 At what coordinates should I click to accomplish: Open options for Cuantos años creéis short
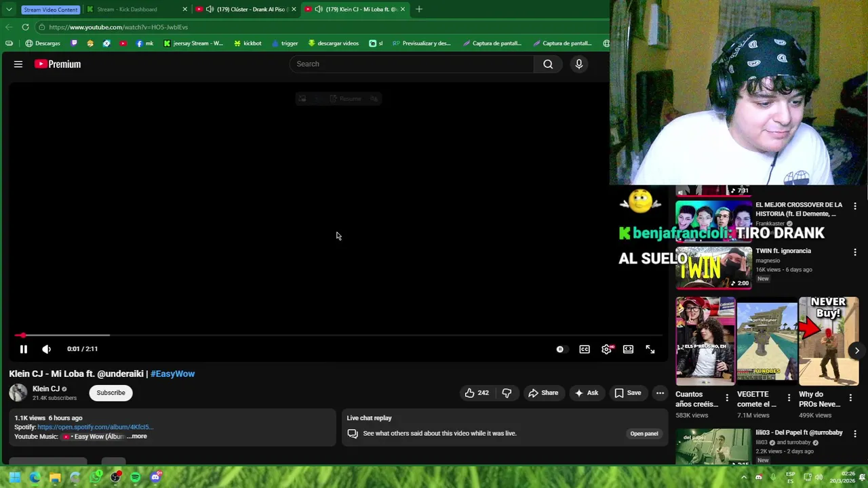[727, 398]
